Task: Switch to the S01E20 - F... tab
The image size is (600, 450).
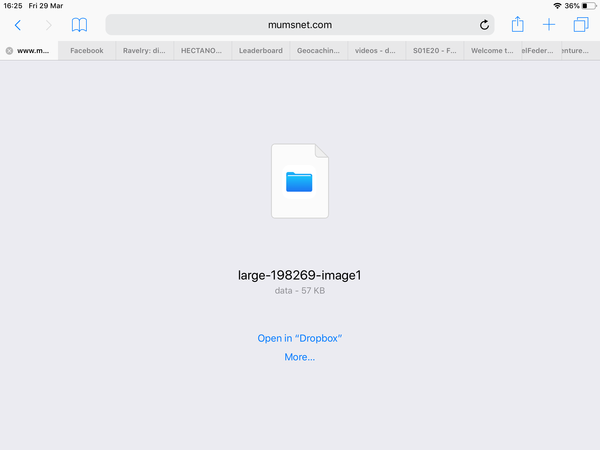Action: tap(435, 51)
